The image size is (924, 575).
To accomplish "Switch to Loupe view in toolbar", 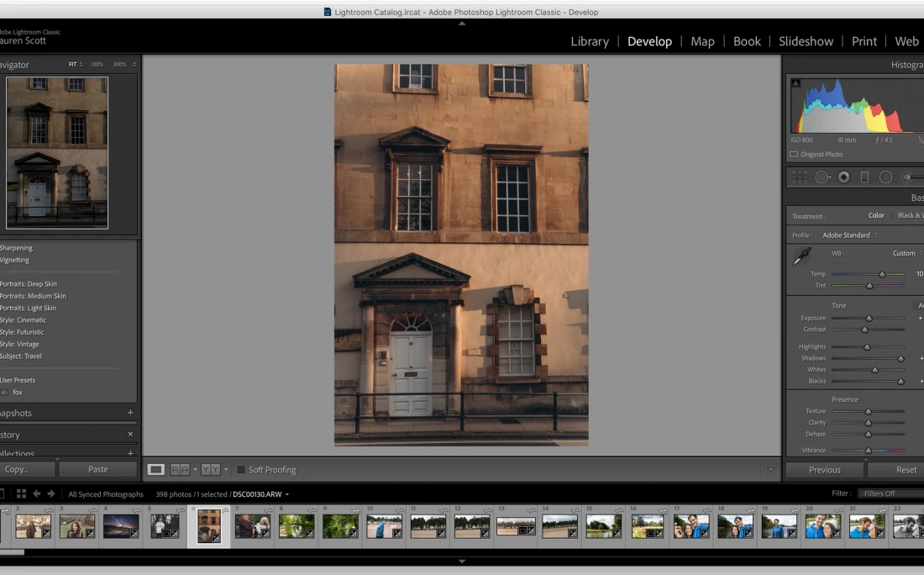I will coord(155,470).
